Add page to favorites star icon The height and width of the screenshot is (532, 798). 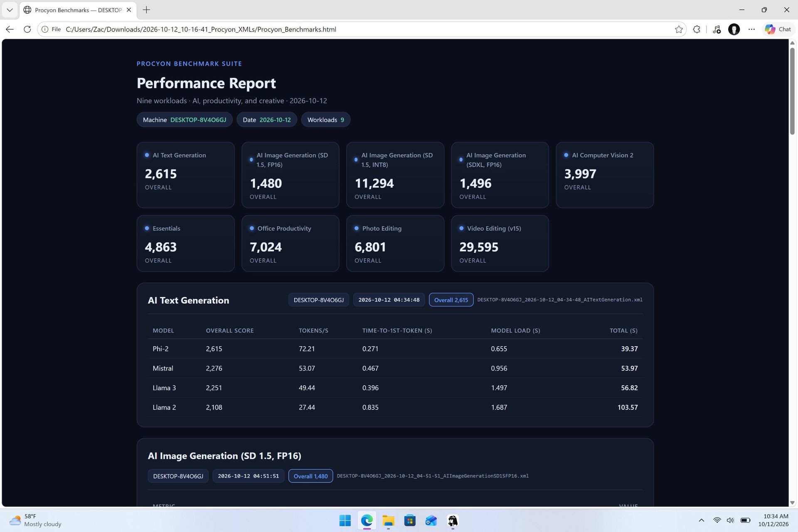click(x=679, y=29)
